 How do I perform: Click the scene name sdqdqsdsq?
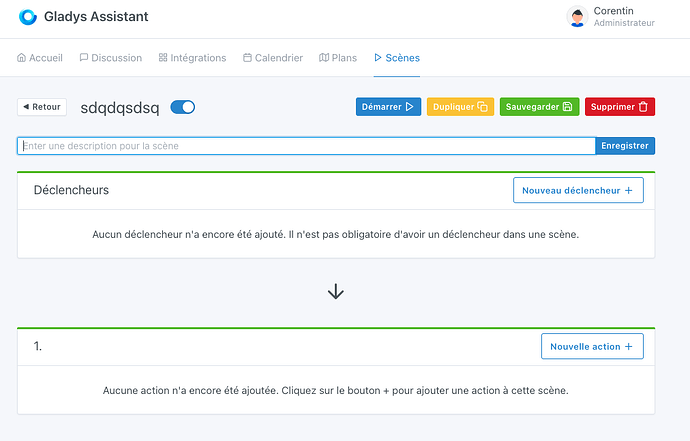click(x=119, y=107)
